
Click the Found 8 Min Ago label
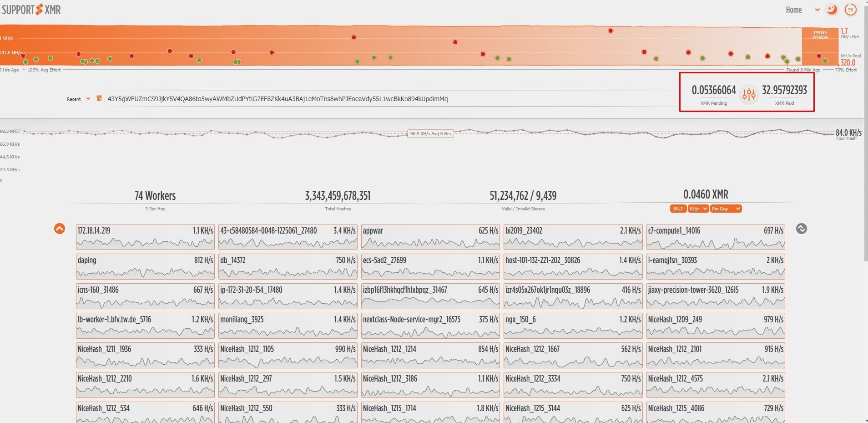coord(803,70)
